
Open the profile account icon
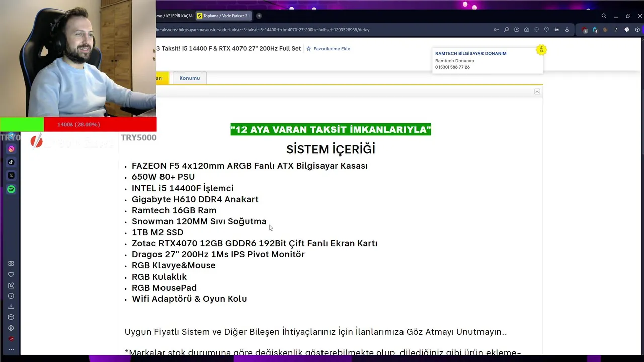coord(567,30)
